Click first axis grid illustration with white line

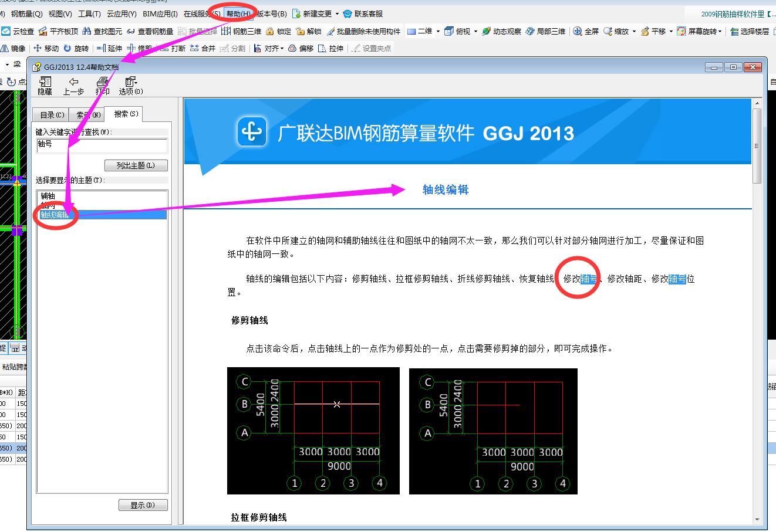pyautogui.click(x=313, y=431)
